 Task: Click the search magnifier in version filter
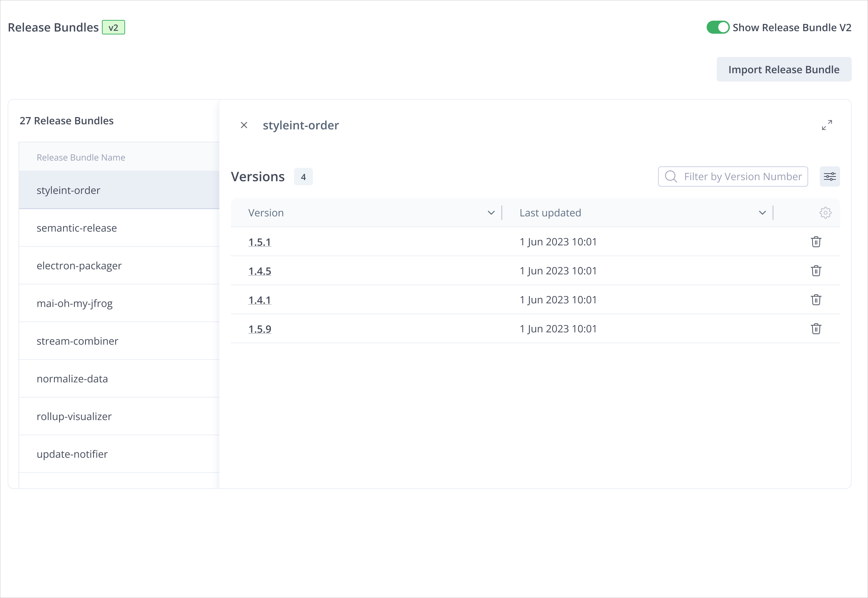click(671, 176)
